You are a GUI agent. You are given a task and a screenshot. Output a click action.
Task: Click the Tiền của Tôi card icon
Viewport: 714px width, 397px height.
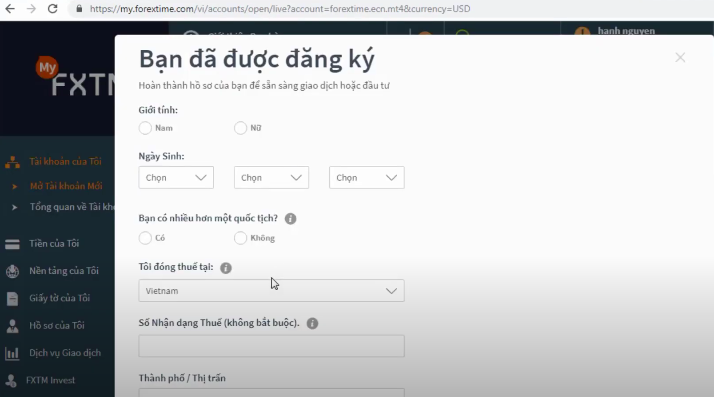coord(12,244)
